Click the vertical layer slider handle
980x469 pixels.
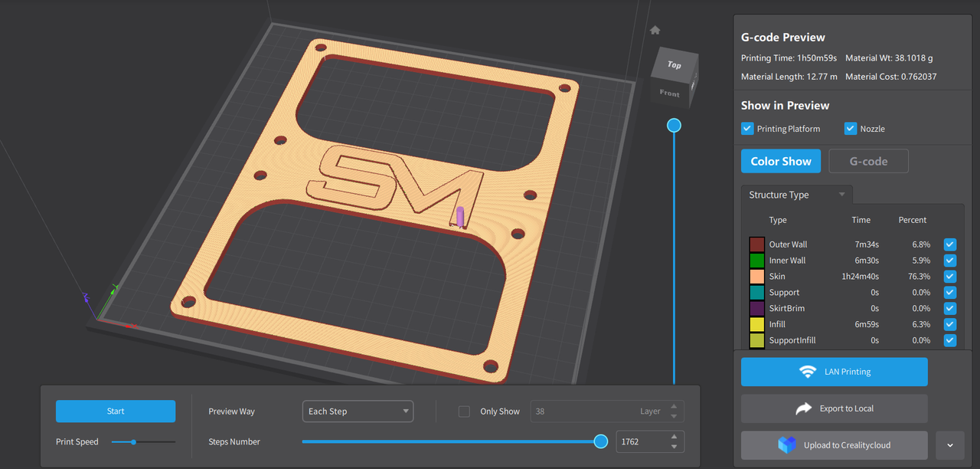pos(674,125)
